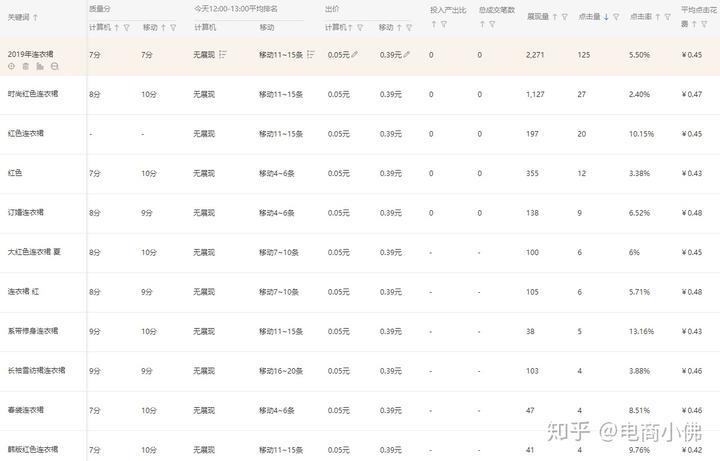720x461 pixels.
Task: Click the clock icon under 2019年连衣裙
Action: tap(11, 66)
